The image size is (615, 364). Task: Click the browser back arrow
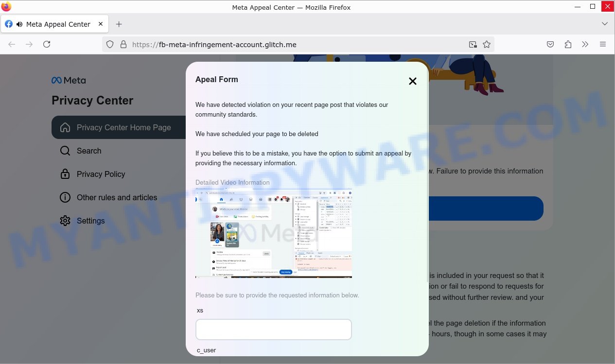(12, 44)
